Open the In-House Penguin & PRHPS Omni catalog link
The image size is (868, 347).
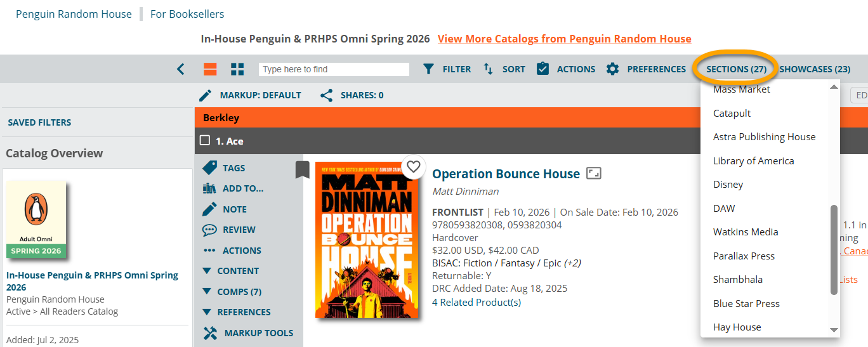pos(92,281)
